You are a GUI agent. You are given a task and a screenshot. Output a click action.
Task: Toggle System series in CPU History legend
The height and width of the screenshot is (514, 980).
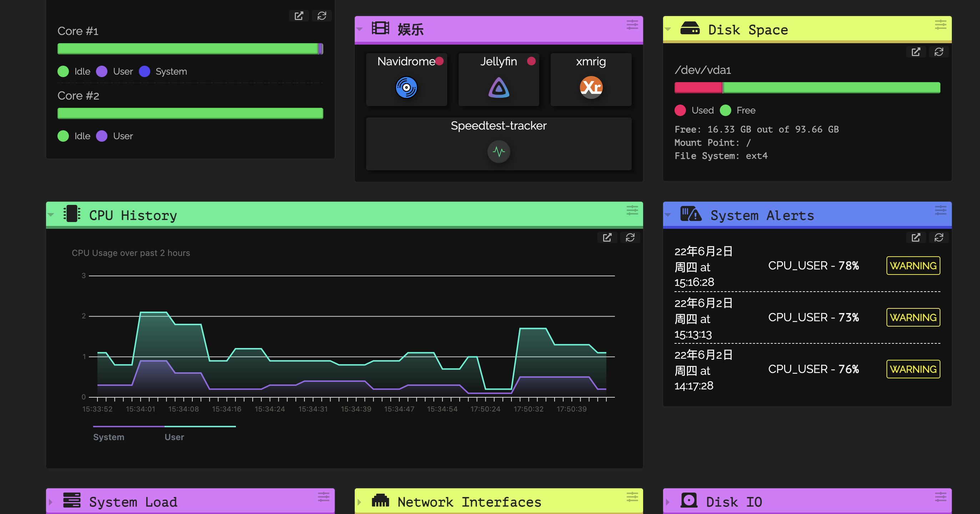(x=109, y=437)
